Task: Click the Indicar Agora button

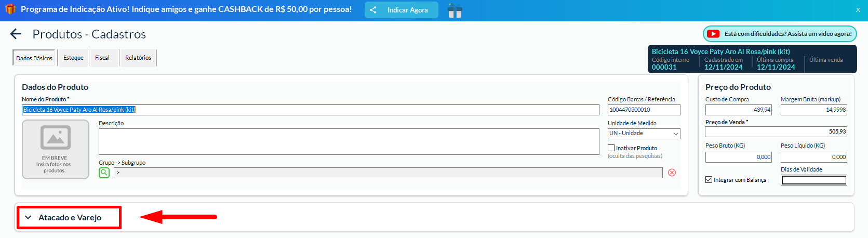Action: point(401,10)
